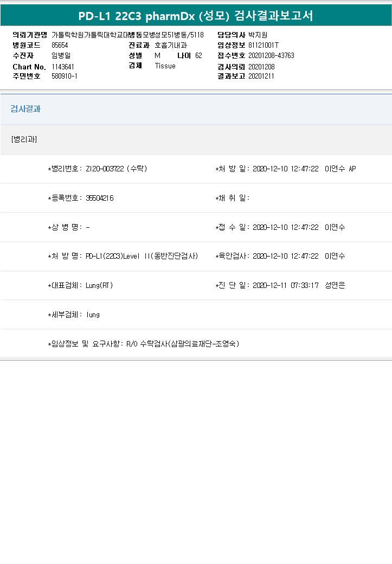Click diagnosing doctor name 성연은
This screenshot has height=564, width=392.
[x=335, y=285]
